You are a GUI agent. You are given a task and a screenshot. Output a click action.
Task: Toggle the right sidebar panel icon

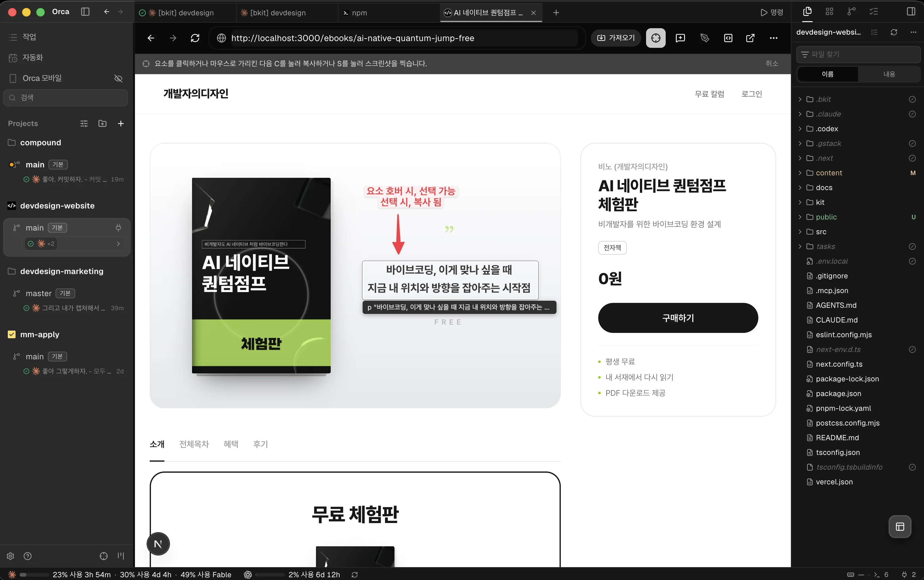(911, 12)
